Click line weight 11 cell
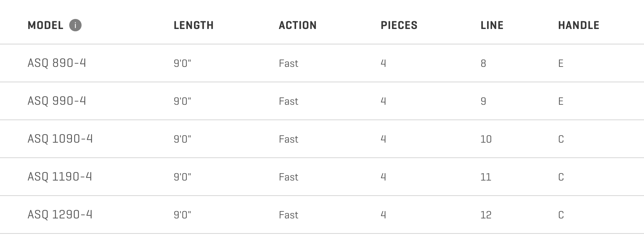The image size is (644, 242). [486, 177]
